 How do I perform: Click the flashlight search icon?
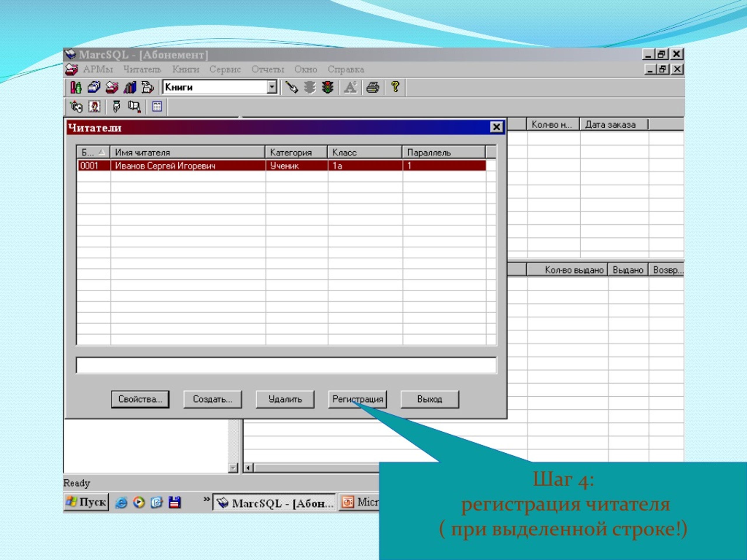(x=292, y=87)
